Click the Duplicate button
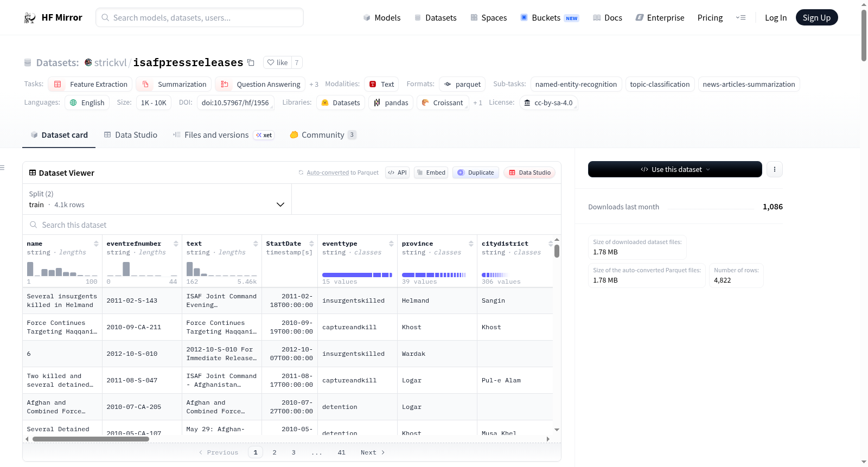The image size is (868, 467). pos(476,172)
